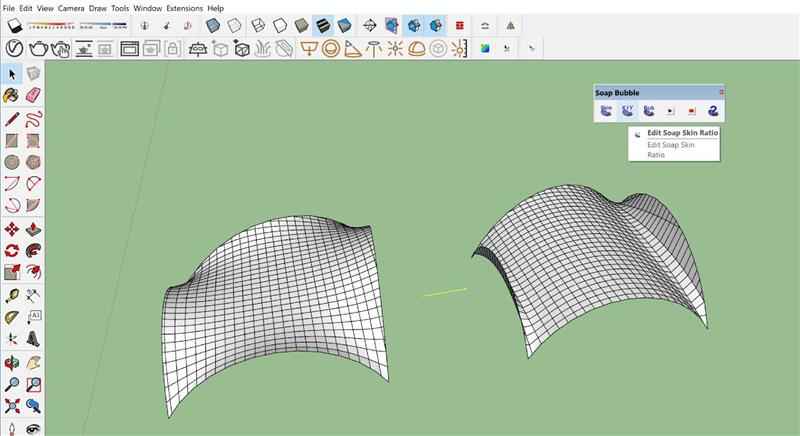Pick the Polygon tool
The height and width of the screenshot is (436, 800).
[33, 162]
